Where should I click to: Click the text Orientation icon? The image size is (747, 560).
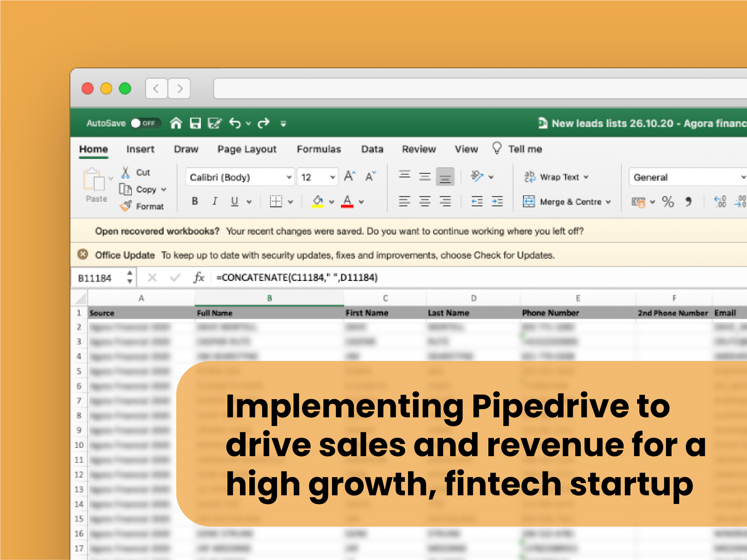coord(477,176)
